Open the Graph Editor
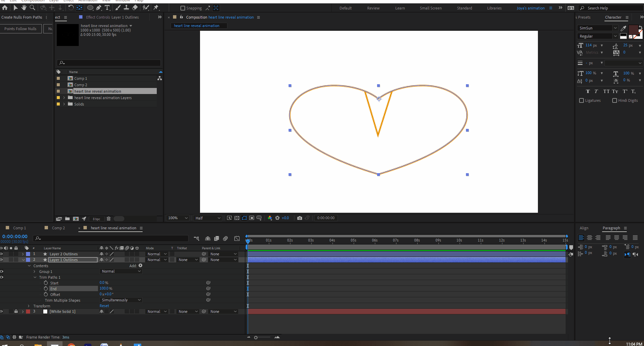Image resolution: width=644 pixels, height=346 pixels. 238,239
